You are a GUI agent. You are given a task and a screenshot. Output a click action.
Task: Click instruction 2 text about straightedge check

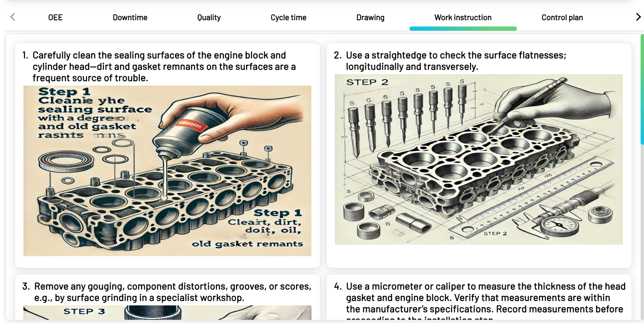click(x=450, y=61)
